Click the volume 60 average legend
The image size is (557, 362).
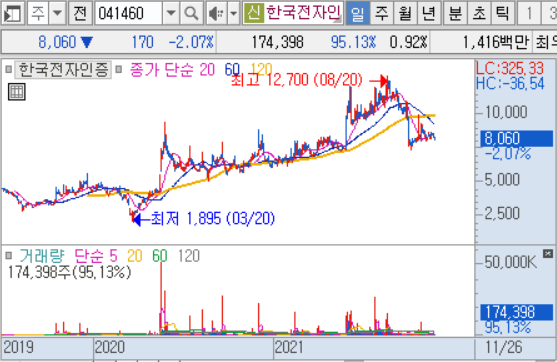coord(160,256)
